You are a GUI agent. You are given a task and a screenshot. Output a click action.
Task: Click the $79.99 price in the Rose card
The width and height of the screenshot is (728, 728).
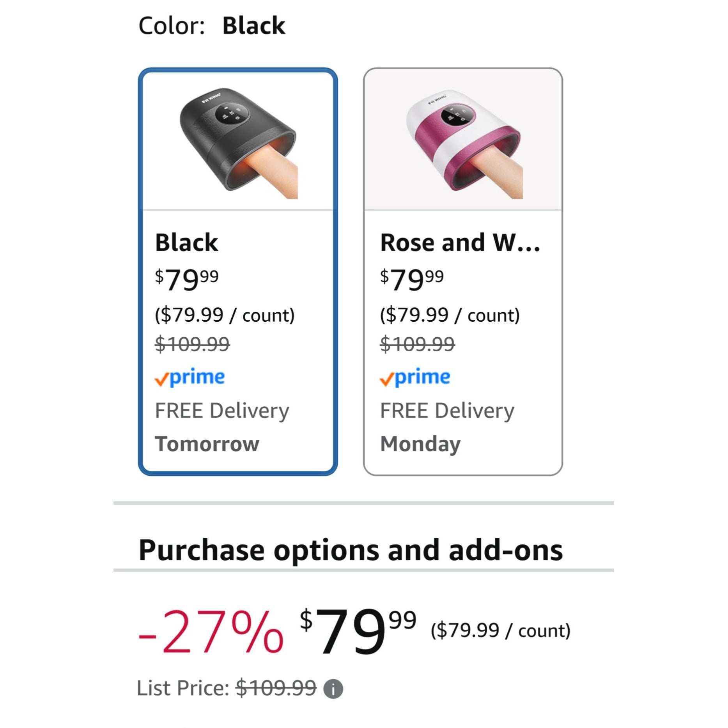pyautogui.click(x=412, y=279)
